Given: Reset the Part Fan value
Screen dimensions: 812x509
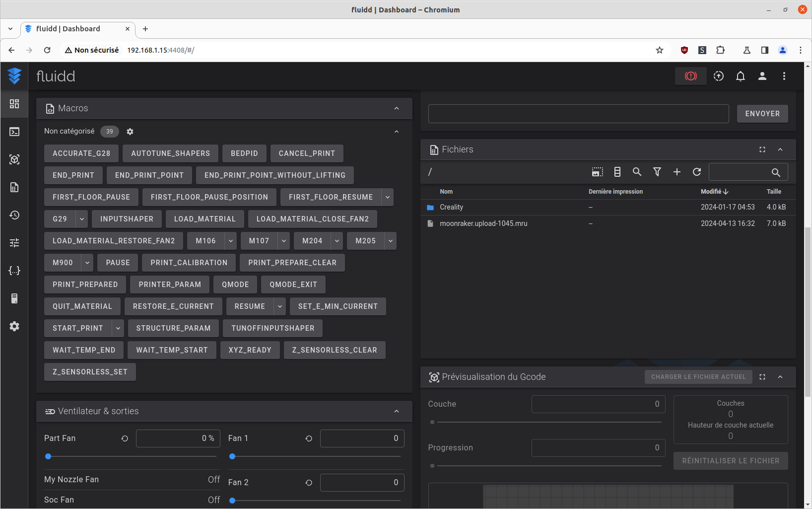Looking at the screenshot, I should click(x=125, y=438).
